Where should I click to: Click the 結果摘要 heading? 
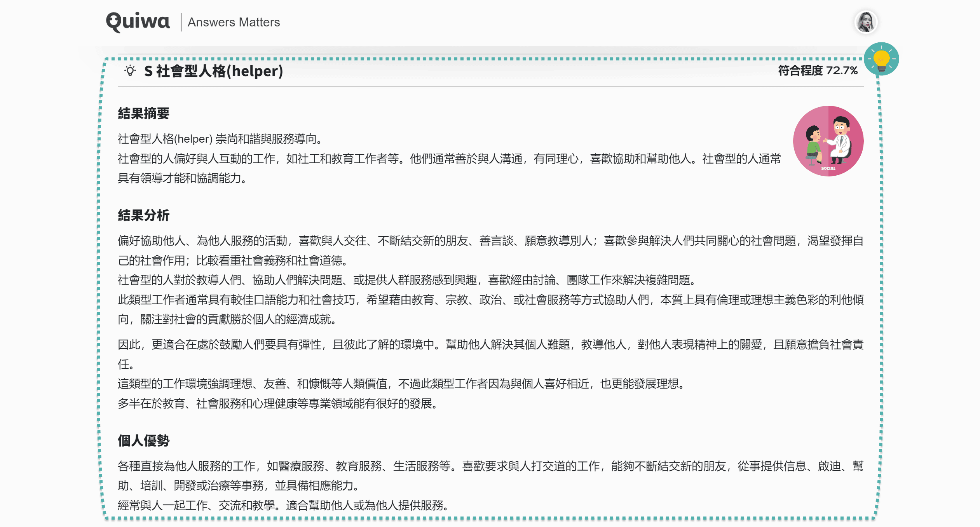(143, 113)
